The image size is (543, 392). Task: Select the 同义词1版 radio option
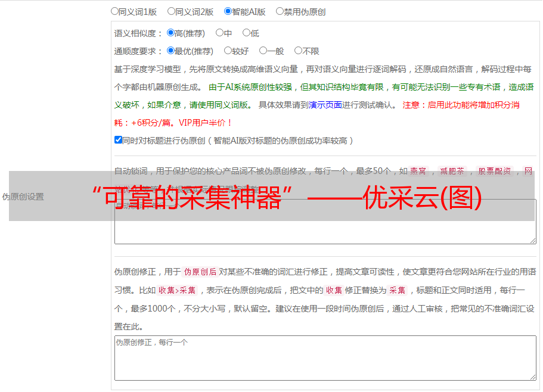point(114,11)
